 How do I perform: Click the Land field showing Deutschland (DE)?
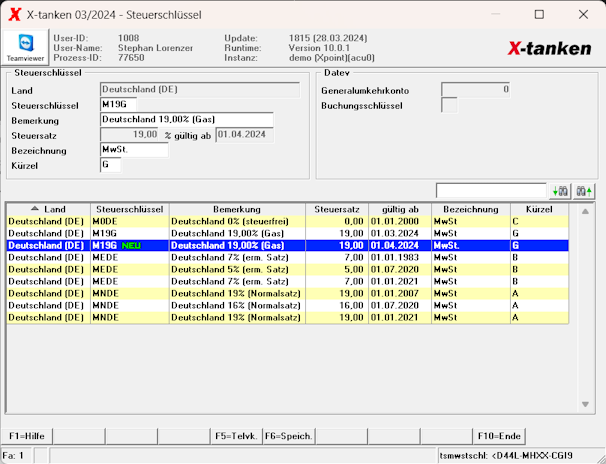click(200, 90)
